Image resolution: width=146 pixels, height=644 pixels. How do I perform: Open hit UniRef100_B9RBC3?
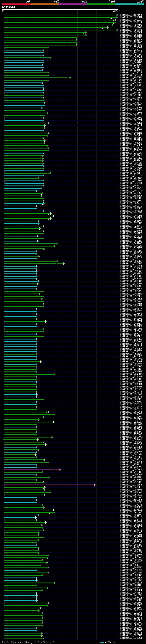tap(131, 15)
